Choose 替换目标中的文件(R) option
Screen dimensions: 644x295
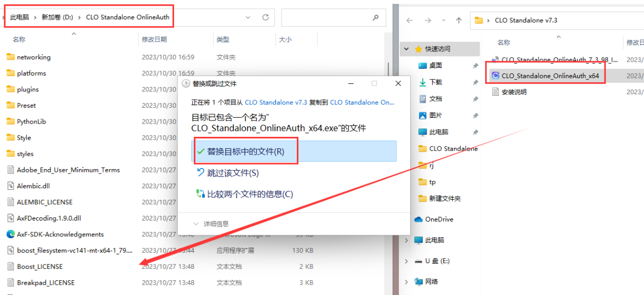click(x=245, y=152)
